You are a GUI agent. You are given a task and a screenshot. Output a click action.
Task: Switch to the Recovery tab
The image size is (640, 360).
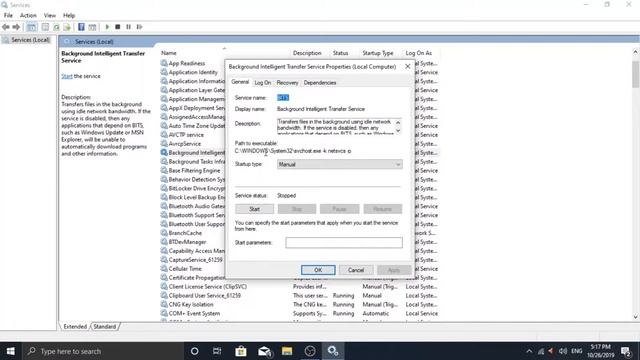point(287,82)
